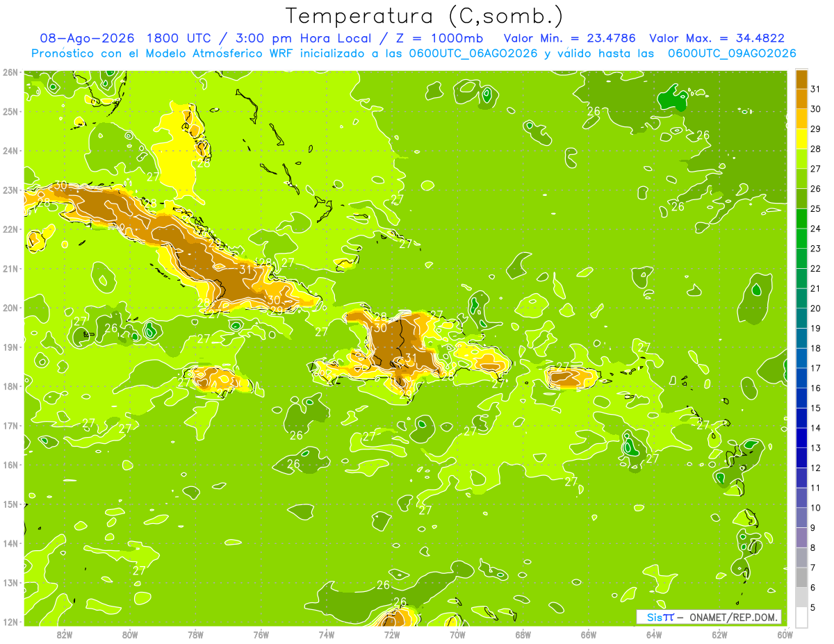Click the '26N' latitude label
This screenshot has width=834, height=644.
pos(10,72)
